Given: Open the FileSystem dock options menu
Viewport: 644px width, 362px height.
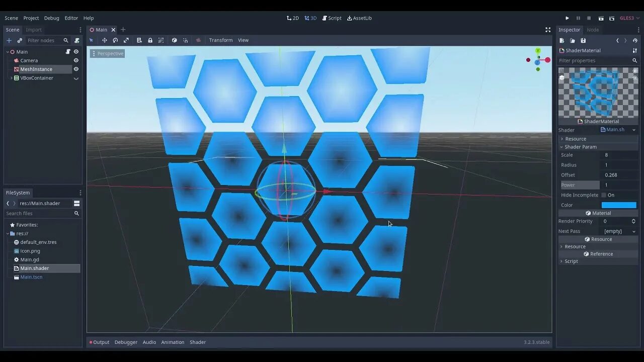Looking at the screenshot, I should (80, 193).
